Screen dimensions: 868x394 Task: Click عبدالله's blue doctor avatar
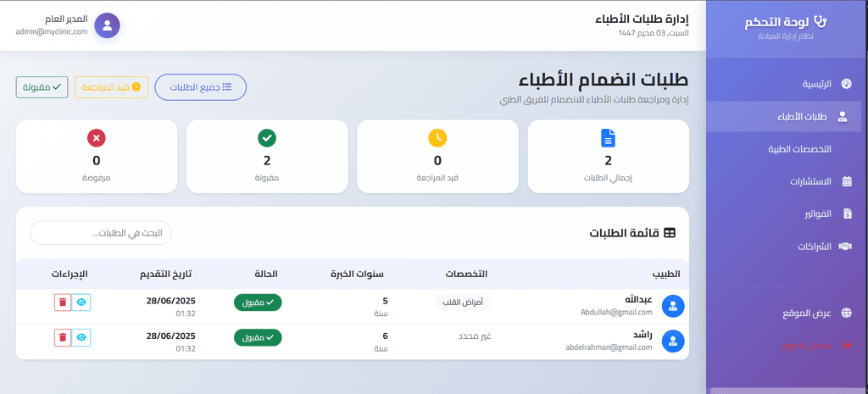[673, 306]
